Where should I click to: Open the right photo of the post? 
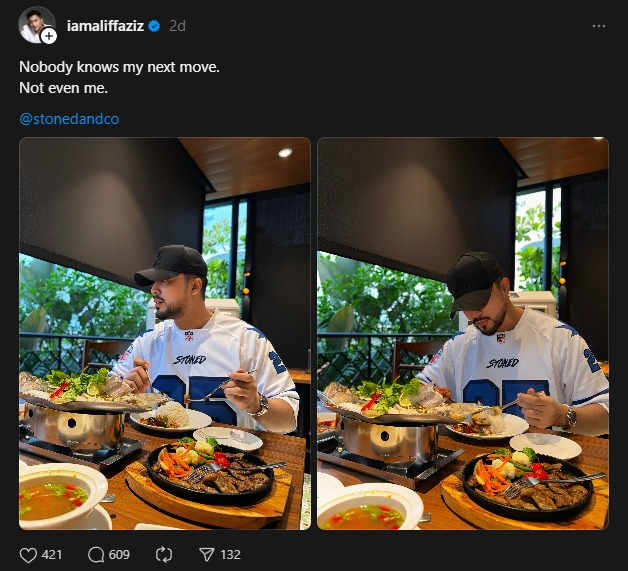[x=463, y=333]
